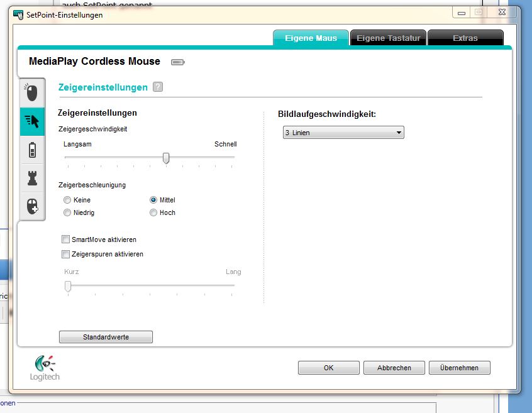
Task: Switch to the Eigene Tastatur tab
Action: pos(388,38)
